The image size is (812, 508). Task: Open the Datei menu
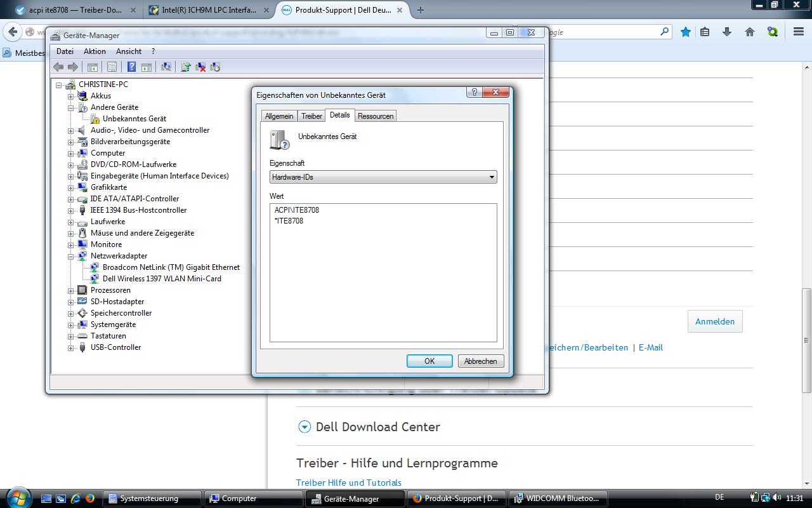point(65,51)
